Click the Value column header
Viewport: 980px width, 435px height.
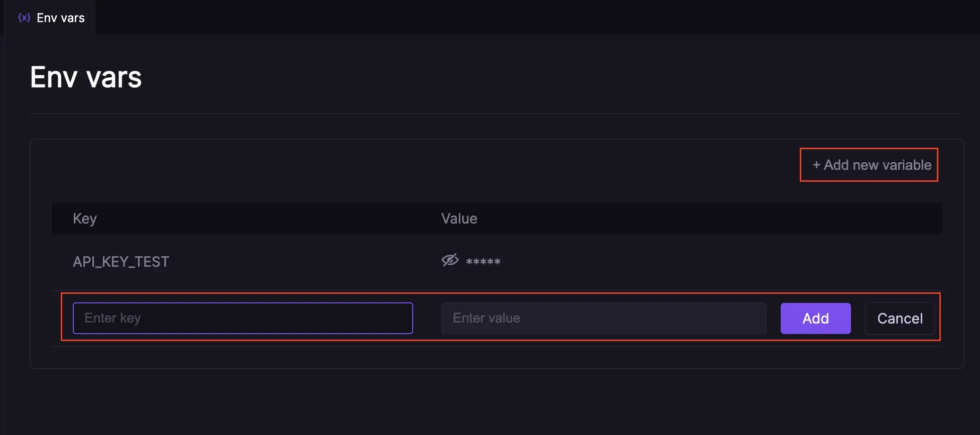pos(459,219)
